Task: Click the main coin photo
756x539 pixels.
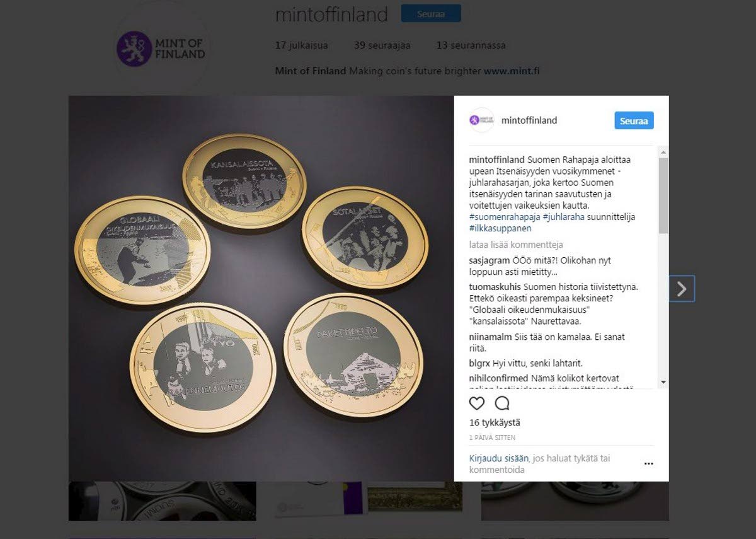Action: click(x=261, y=289)
